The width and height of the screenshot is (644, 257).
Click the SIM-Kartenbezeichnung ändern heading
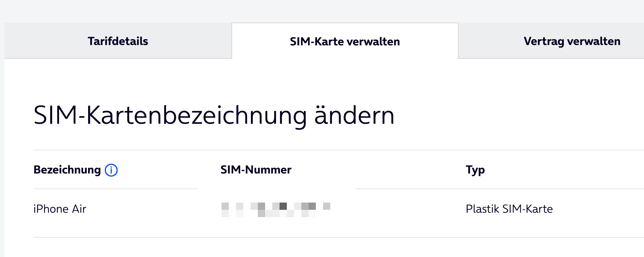point(214,116)
